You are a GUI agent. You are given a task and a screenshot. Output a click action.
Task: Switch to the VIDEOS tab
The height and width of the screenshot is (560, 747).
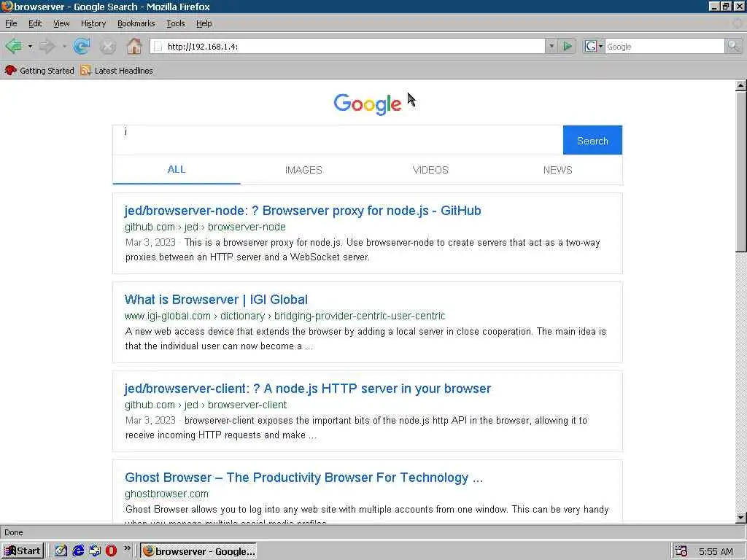point(430,169)
